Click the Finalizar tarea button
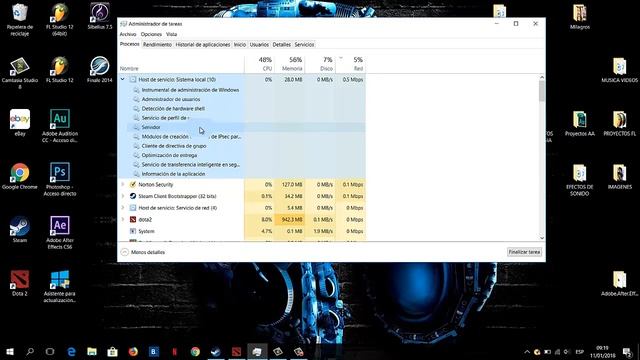640x360 pixels. [524, 252]
